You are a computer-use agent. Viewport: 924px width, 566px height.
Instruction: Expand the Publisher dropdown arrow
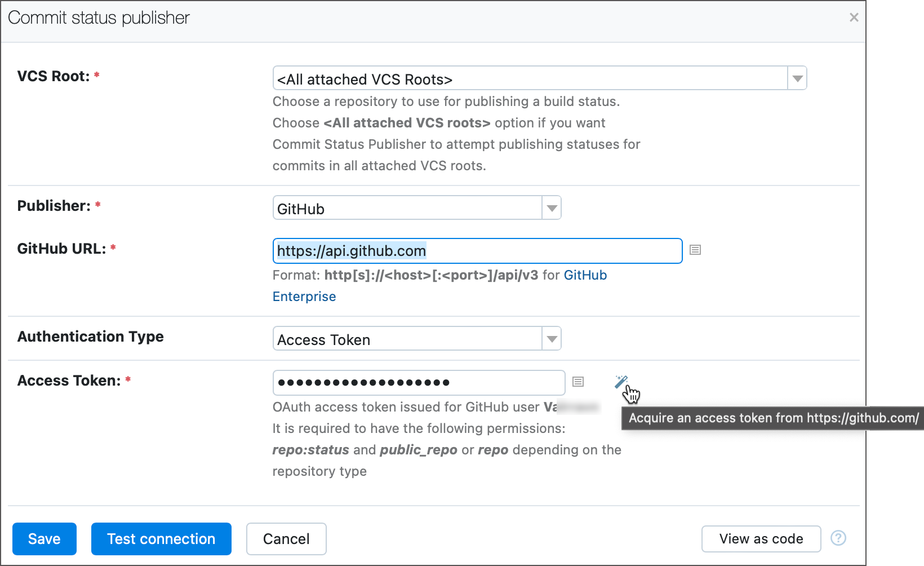[x=551, y=207]
